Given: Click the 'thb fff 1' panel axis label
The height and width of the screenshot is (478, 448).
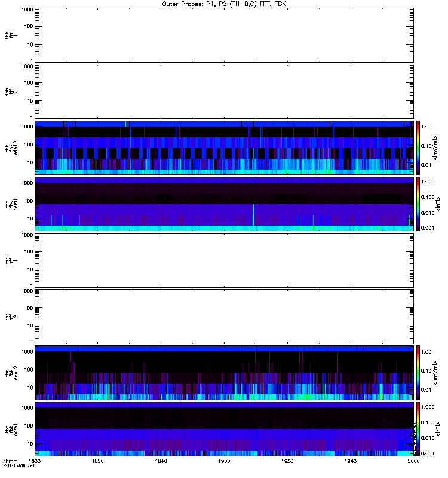Looking at the screenshot, I should [x=11, y=35].
